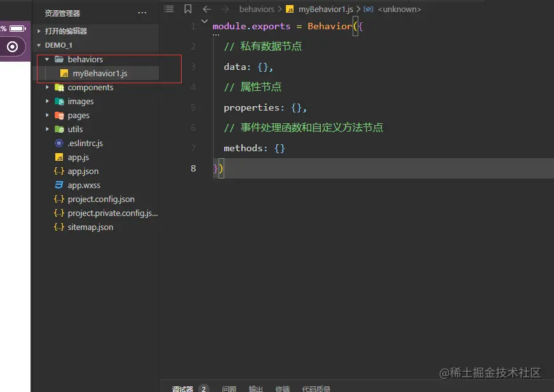Screen dimensions: 554x392
Task: Click the battery icon in simulator status
Action: coord(18,29)
